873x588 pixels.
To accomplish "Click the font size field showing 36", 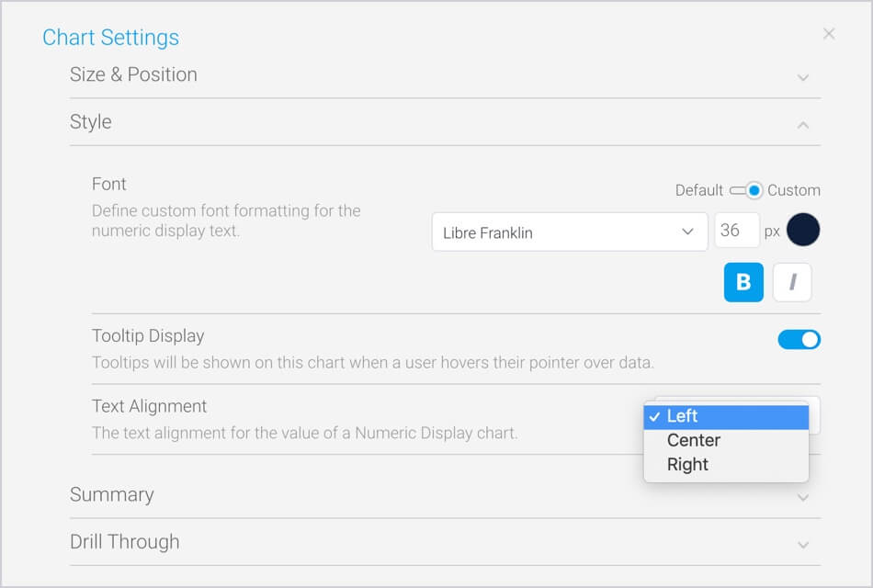I will pos(737,232).
